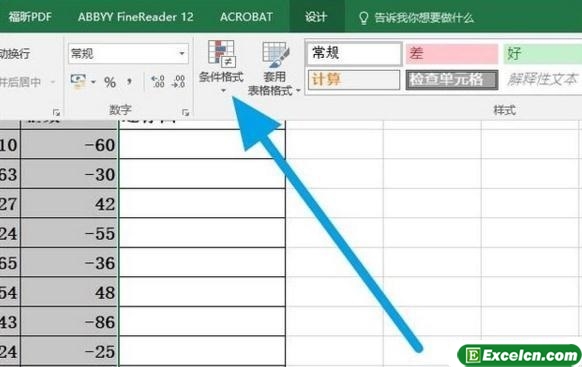Click the decrease decimal places icon
This screenshot has width=582, height=367.
point(179,82)
